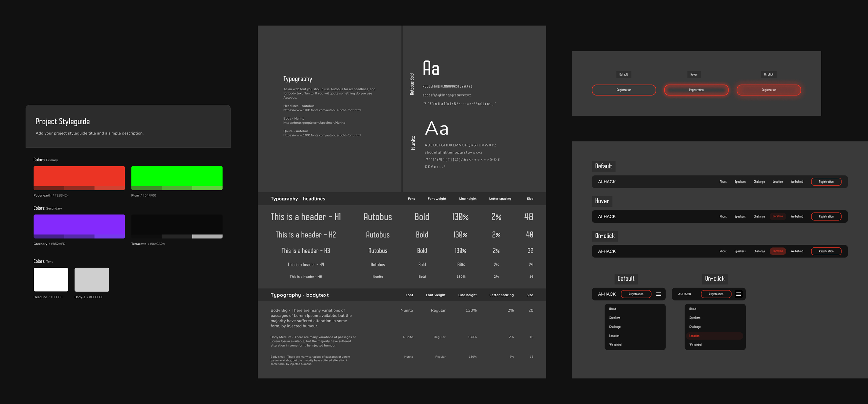
Task: Click AI-HACK logo in the Hover navbar
Action: (606, 216)
